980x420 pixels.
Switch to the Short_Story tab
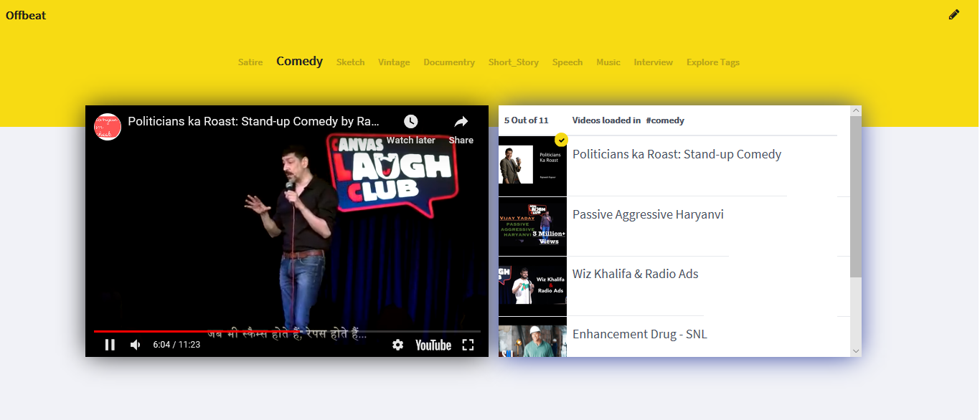514,62
